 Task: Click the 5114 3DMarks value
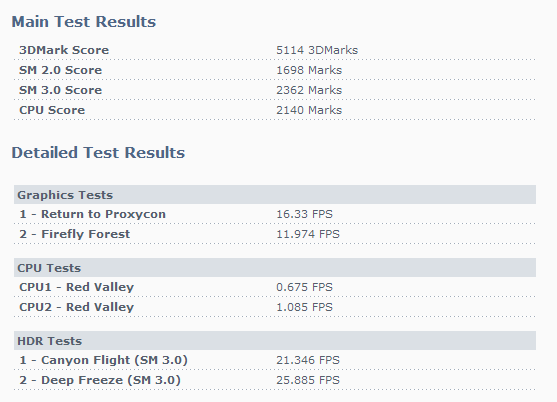317,50
